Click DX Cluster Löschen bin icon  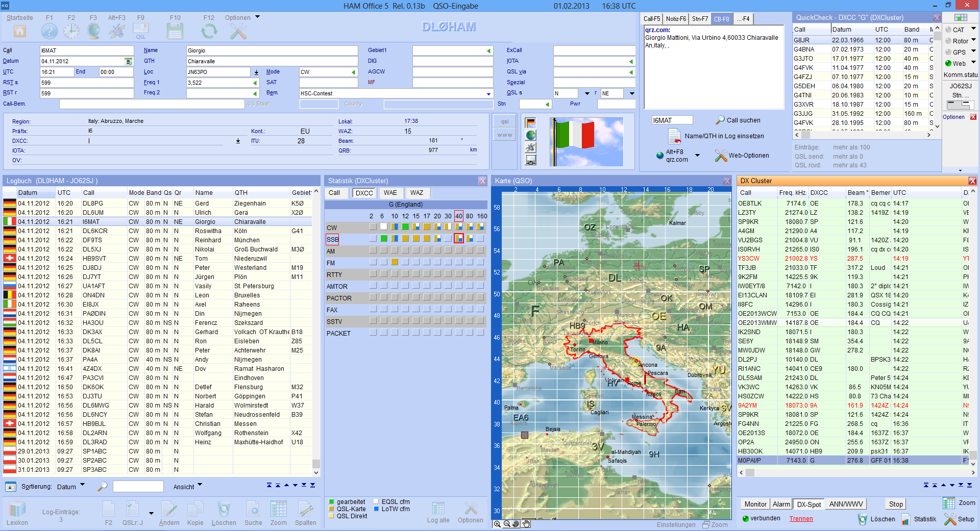pos(863,519)
